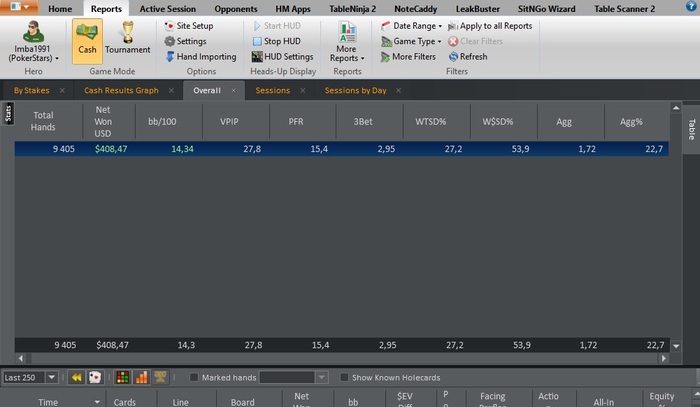Image resolution: width=700 pixels, height=407 pixels.
Task: Sort by Total Hands column
Action: [43, 121]
